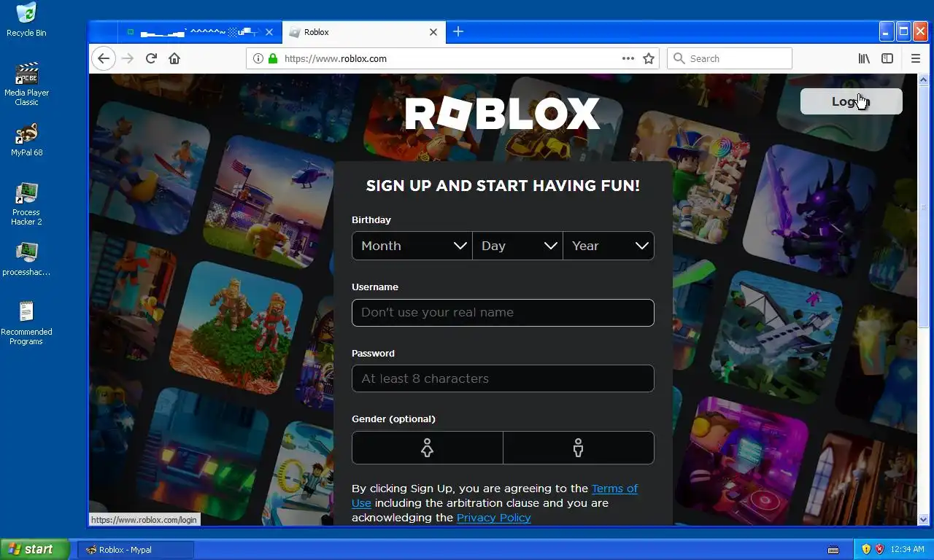Go back with the browser back arrow
This screenshot has height=560, width=934.
pyautogui.click(x=104, y=58)
